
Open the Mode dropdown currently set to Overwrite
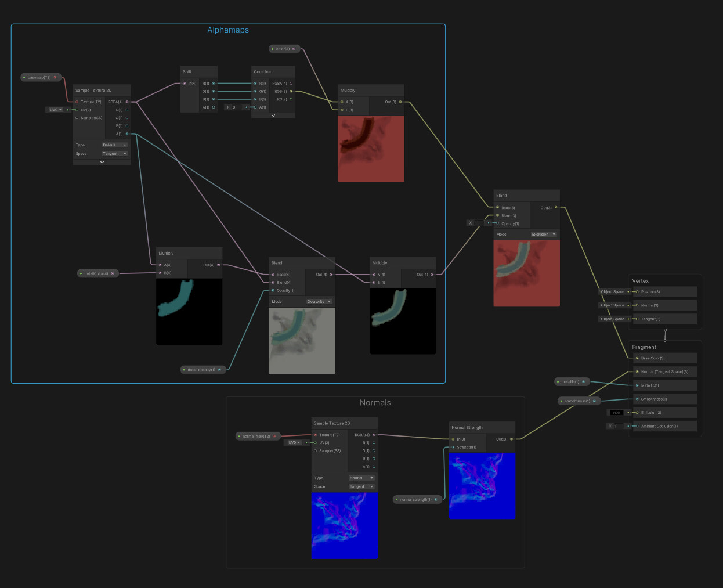click(318, 301)
